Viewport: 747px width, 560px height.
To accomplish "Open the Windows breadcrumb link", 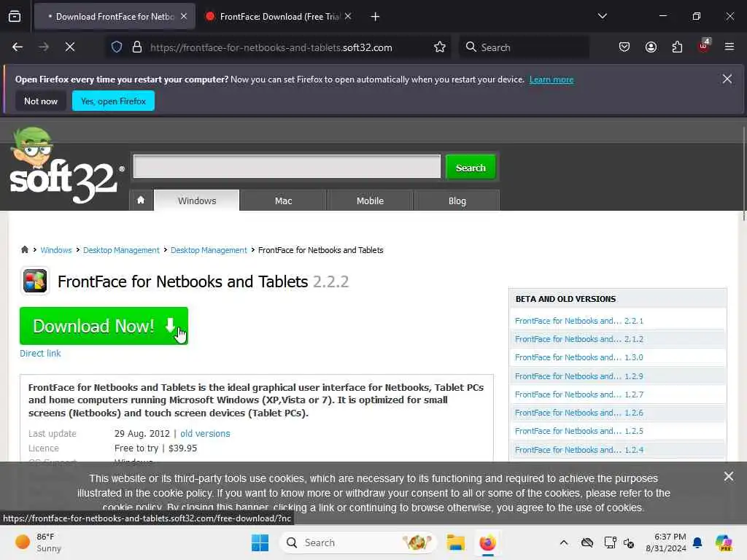I will (55, 250).
